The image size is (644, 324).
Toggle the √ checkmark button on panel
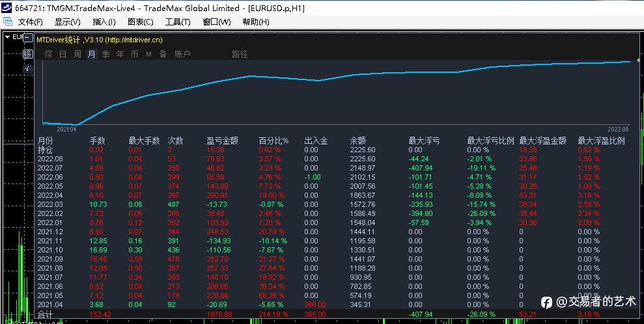tap(27, 68)
